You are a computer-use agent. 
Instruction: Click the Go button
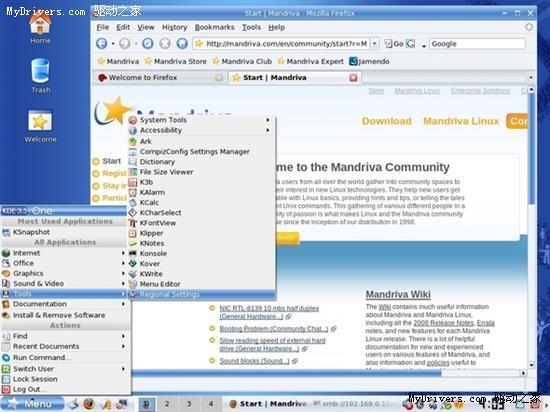395,44
